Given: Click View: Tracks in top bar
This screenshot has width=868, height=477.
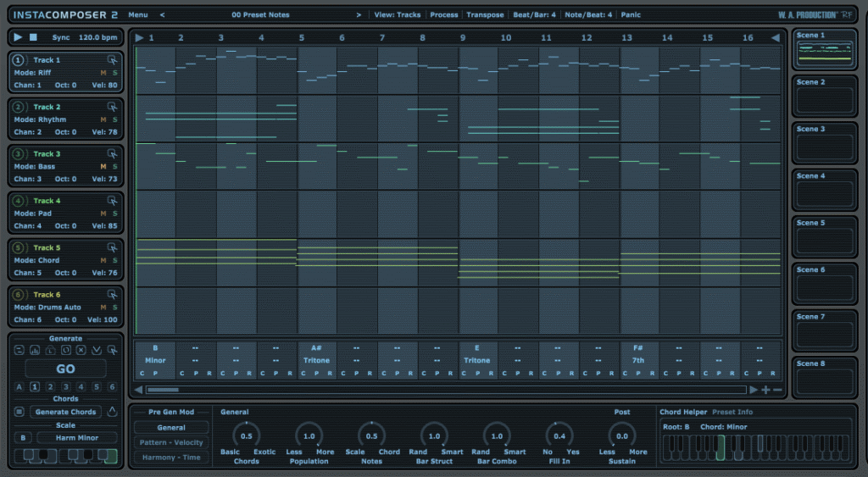Looking at the screenshot, I should pyautogui.click(x=397, y=15).
